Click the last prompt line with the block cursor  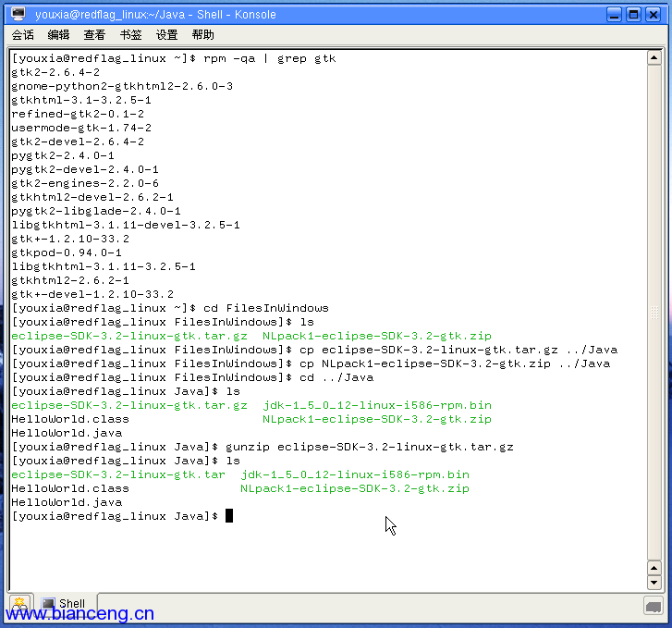click(122, 516)
